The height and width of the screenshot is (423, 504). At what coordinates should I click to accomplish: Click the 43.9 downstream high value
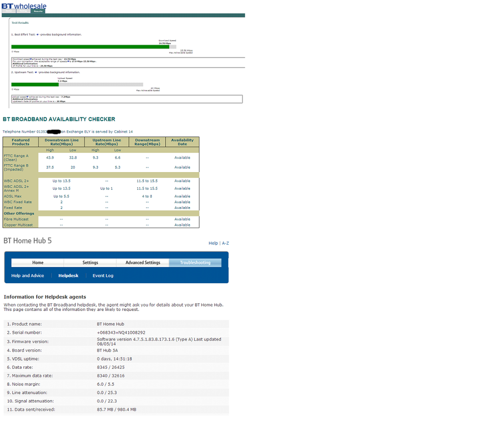pos(50,157)
